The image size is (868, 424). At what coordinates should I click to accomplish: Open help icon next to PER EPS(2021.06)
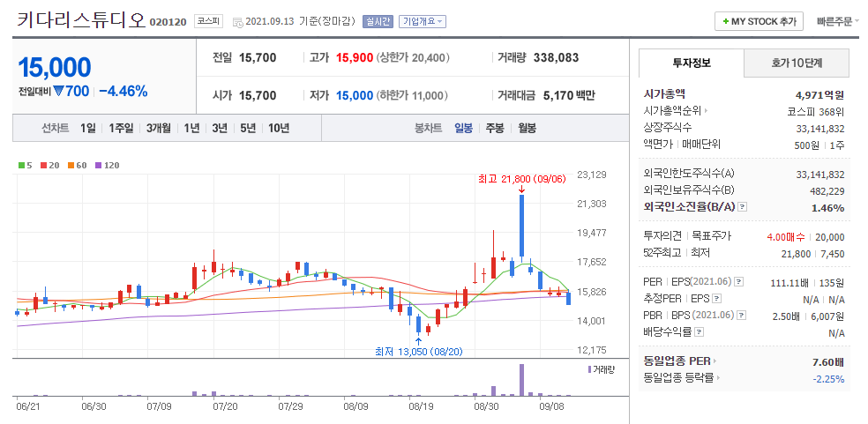tap(739, 282)
